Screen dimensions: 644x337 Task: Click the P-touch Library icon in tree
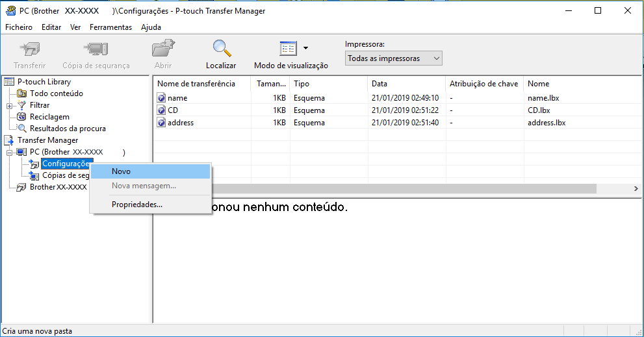[x=8, y=82]
